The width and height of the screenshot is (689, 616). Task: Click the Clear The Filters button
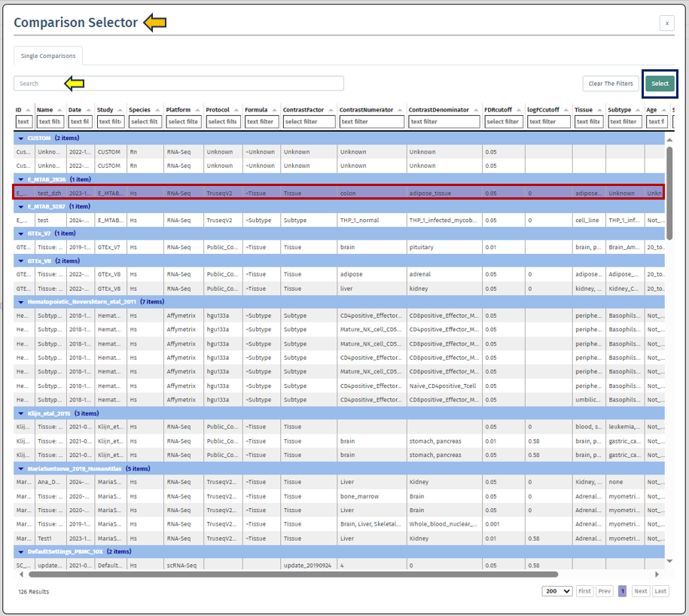[x=610, y=84]
